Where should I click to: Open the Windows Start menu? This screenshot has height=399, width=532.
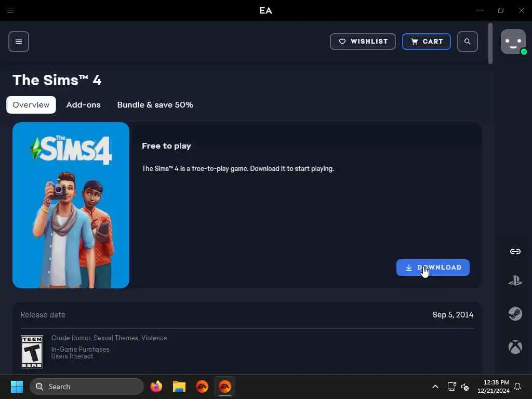pos(17,387)
